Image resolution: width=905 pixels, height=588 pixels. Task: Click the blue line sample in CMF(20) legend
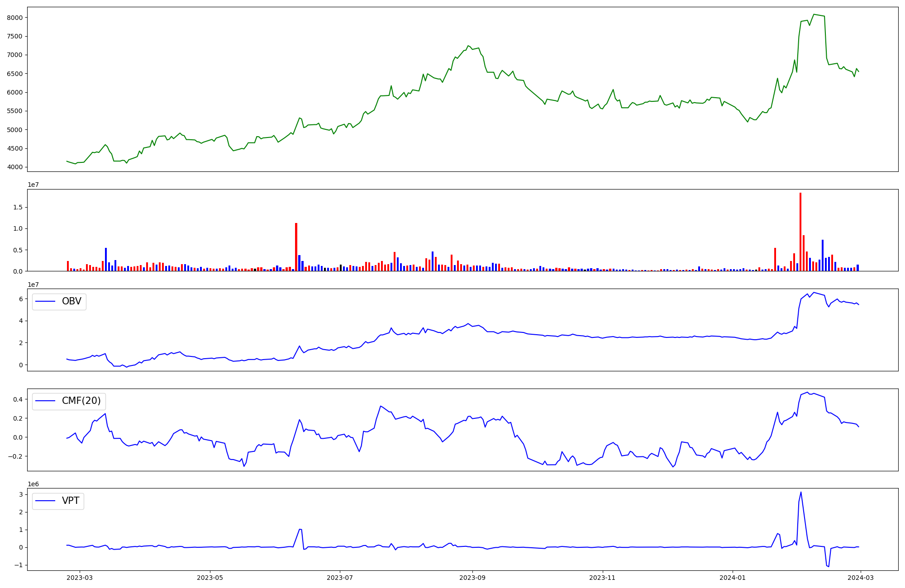click(x=45, y=401)
